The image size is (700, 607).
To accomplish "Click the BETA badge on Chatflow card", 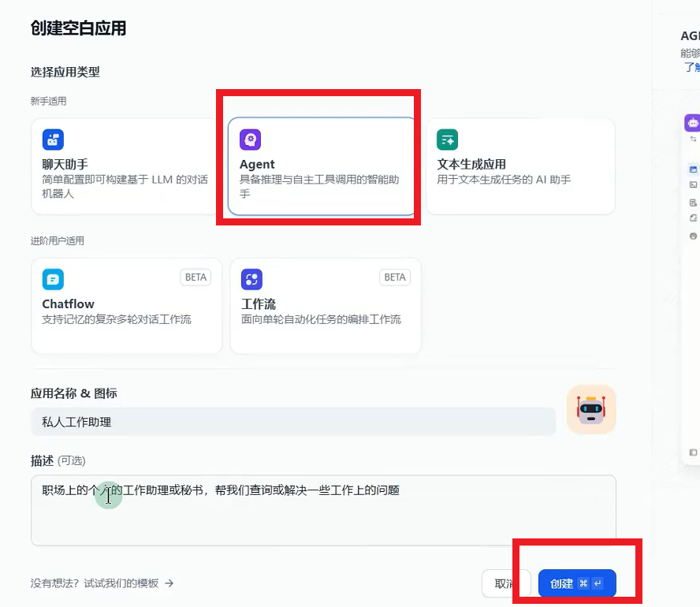I will click(195, 277).
